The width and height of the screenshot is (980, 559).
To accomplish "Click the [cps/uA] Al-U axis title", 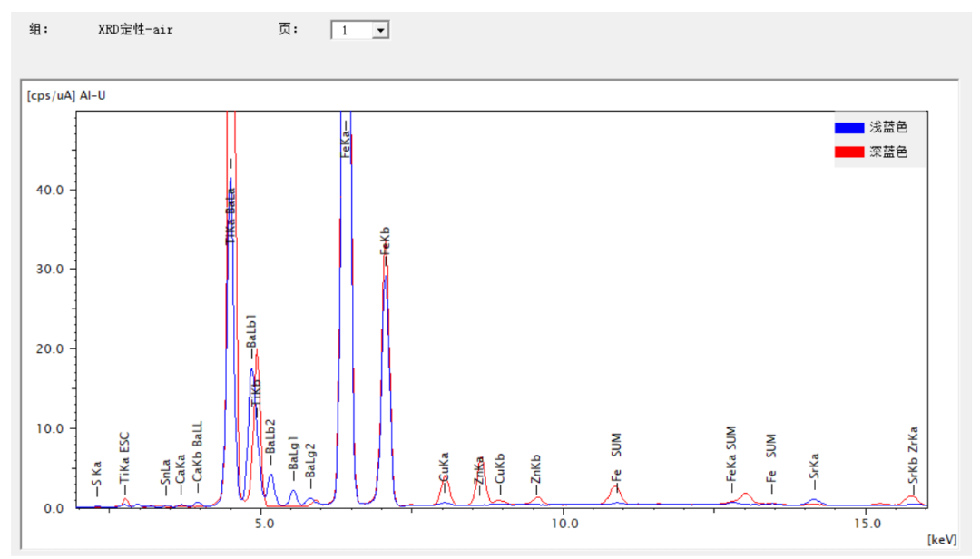I will pyautogui.click(x=67, y=95).
